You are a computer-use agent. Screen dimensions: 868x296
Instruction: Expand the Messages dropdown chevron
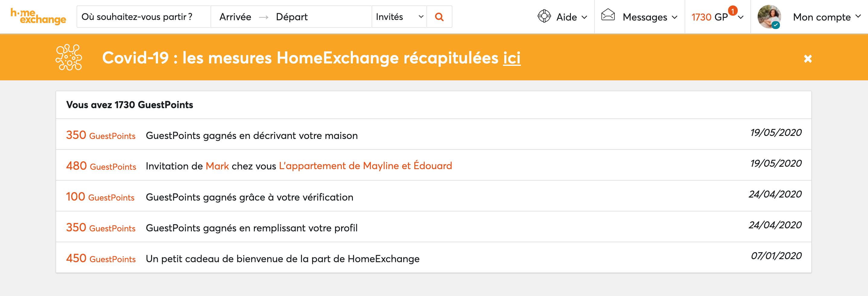coord(674,17)
